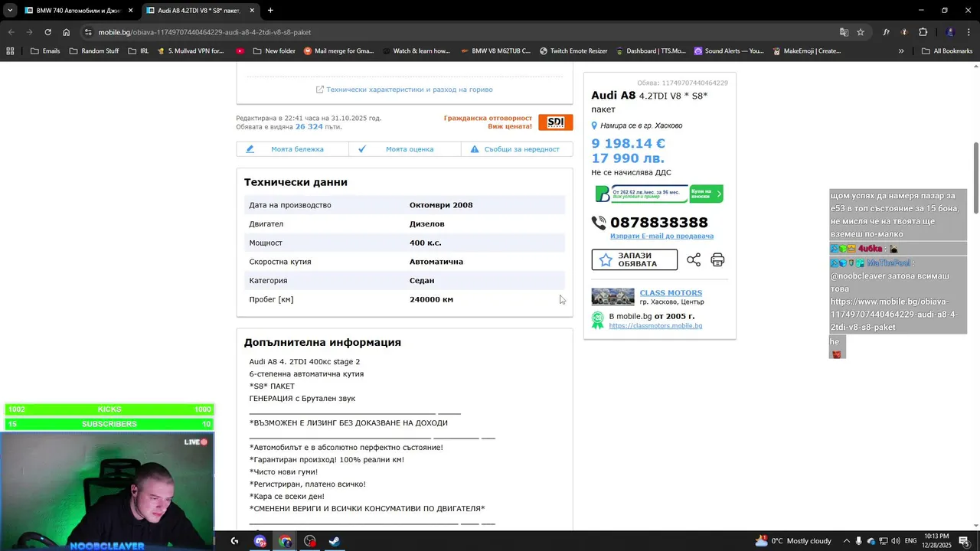Open the tab search dropdown arrow

click(x=10, y=11)
